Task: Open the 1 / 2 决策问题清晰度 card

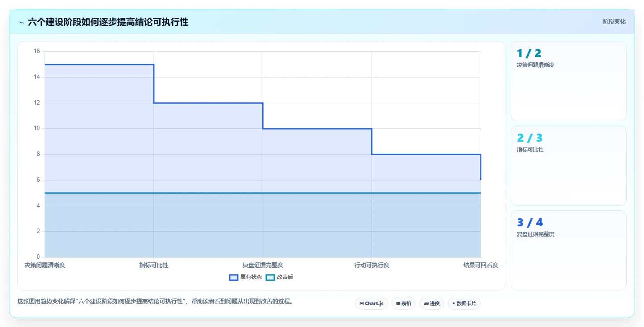Action: 569,81
